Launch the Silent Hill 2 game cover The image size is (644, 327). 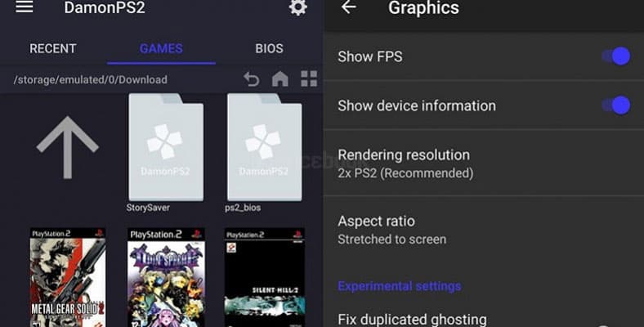(x=265, y=277)
